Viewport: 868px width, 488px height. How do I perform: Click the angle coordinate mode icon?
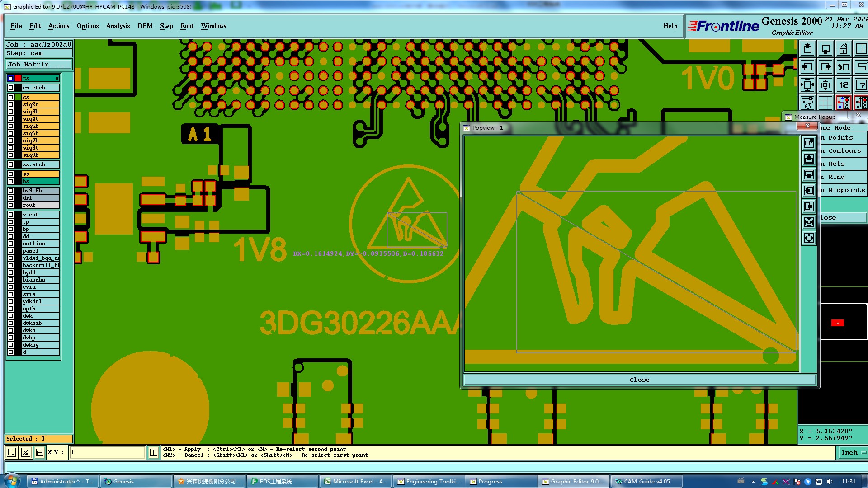point(26,452)
